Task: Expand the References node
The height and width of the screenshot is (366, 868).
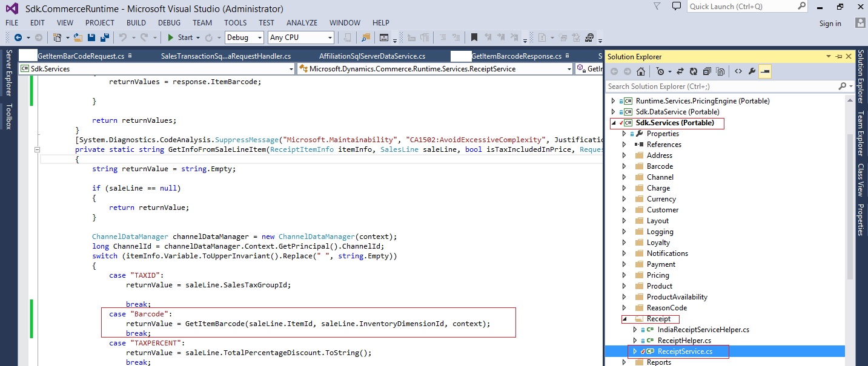Action: pyautogui.click(x=624, y=145)
